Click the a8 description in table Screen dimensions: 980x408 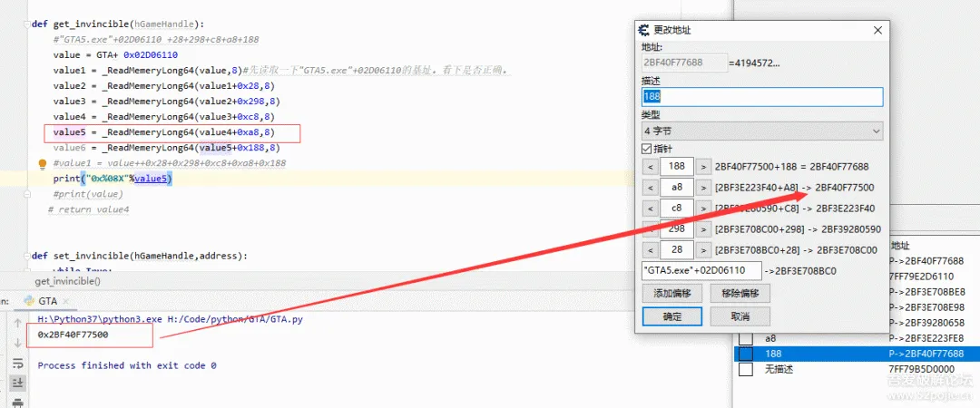pyautogui.click(x=770, y=339)
